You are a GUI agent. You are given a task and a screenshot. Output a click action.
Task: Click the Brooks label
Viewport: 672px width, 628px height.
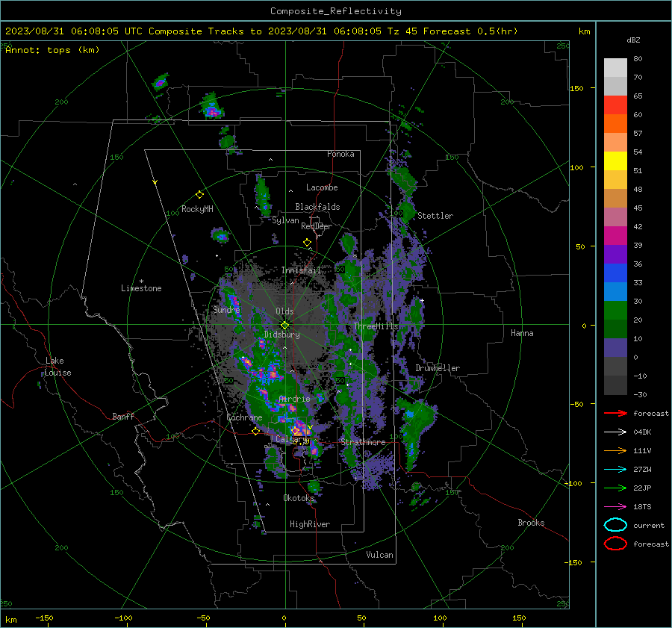(531, 523)
